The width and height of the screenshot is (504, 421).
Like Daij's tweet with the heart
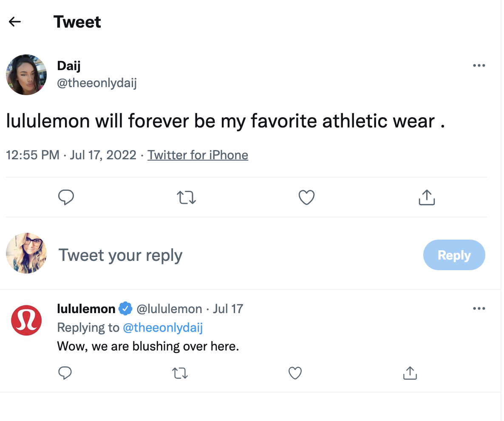click(x=306, y=198)
